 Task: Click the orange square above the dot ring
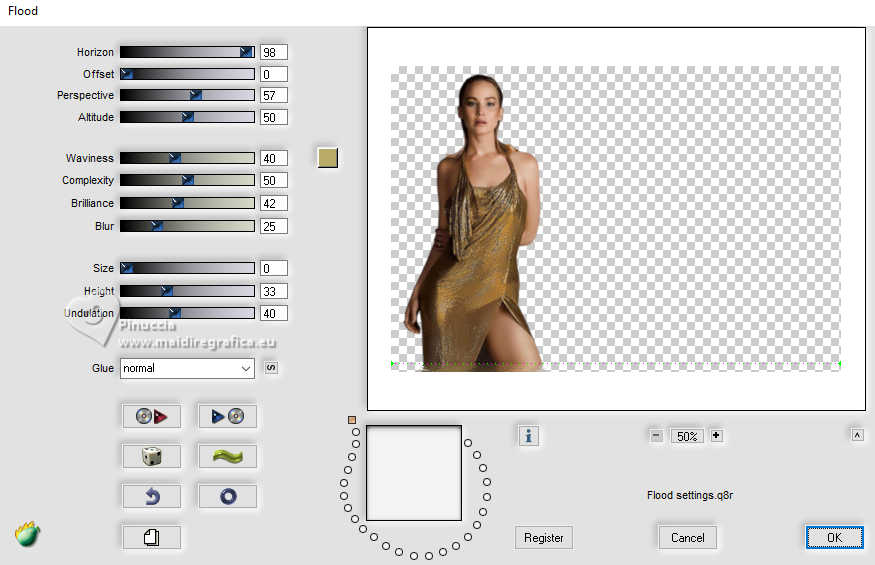352,420
